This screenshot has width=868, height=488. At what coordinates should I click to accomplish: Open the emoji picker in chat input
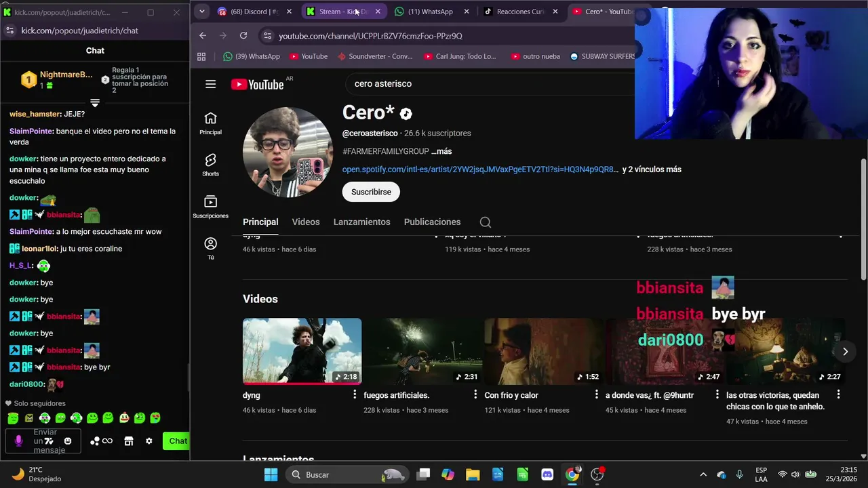[68, 441]
